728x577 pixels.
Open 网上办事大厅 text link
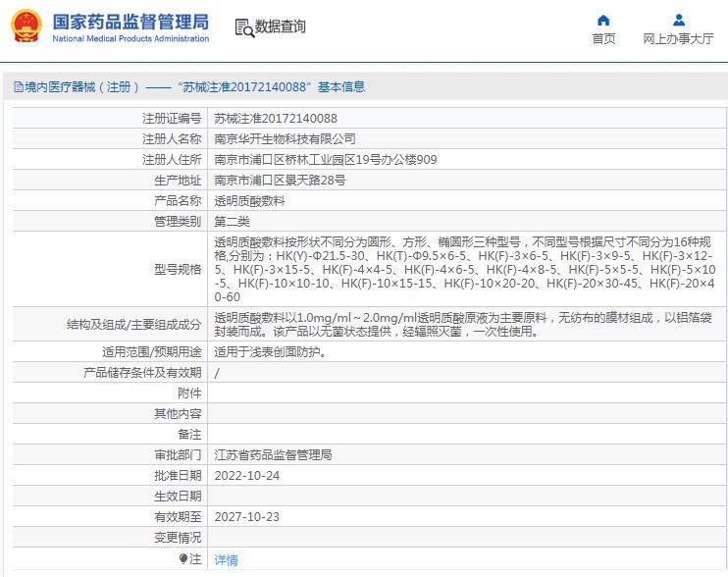pyautogui.click(x=678, y=38)
